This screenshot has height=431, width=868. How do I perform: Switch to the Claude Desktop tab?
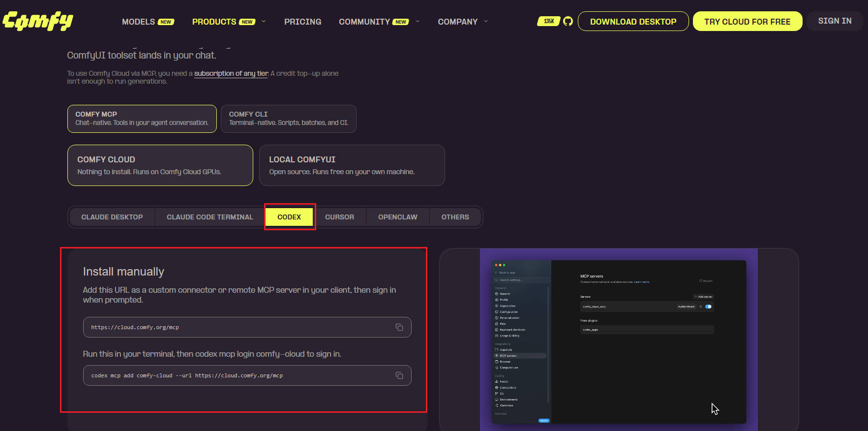tap(112, 217)
